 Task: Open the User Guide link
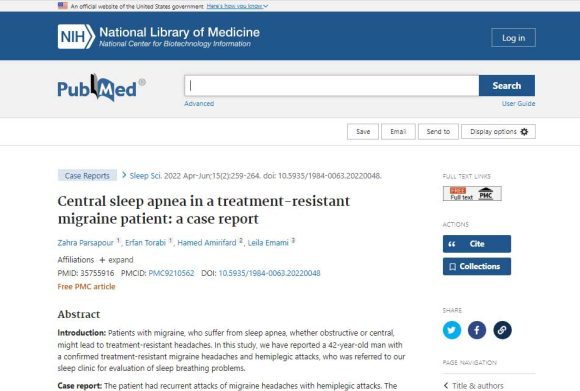click(518, 104)
